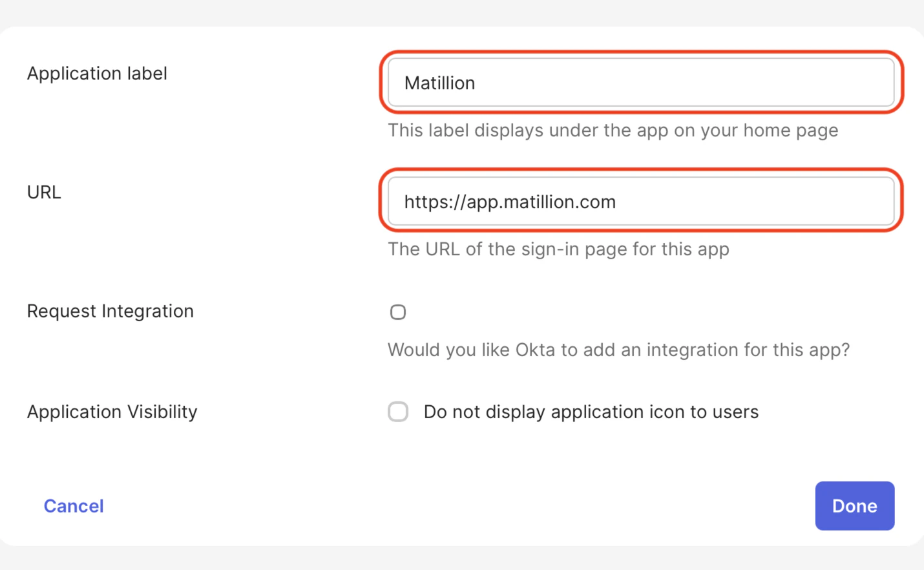Screen dimensions: 924x570
Task: Click the Application label heading
Action: click(97, 73)
